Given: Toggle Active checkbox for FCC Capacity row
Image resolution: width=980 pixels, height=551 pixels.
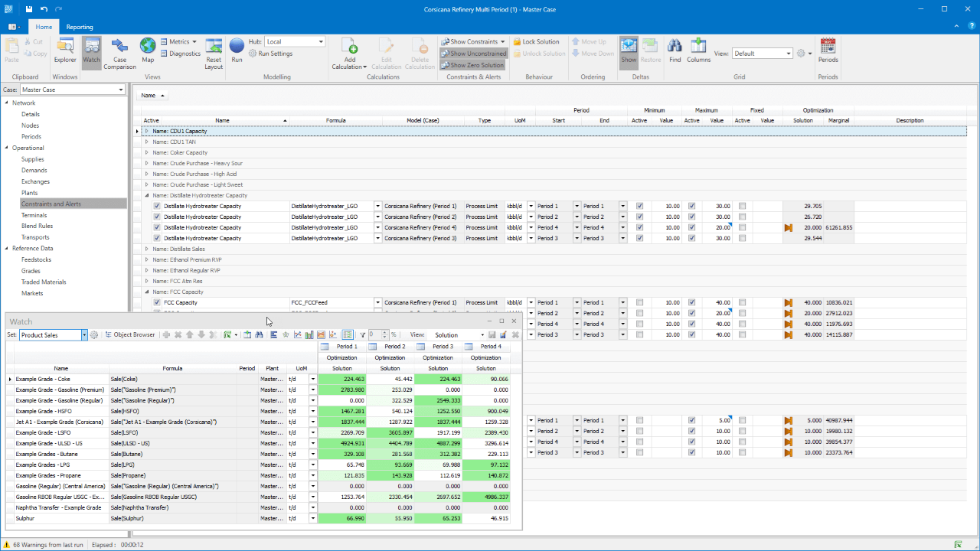Looking at the screenshot, I should 157,302.
